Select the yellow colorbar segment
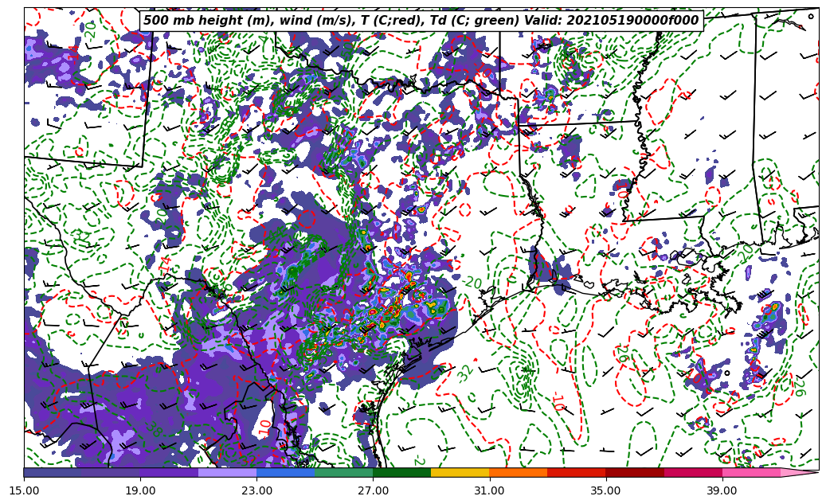 (460, 472)
